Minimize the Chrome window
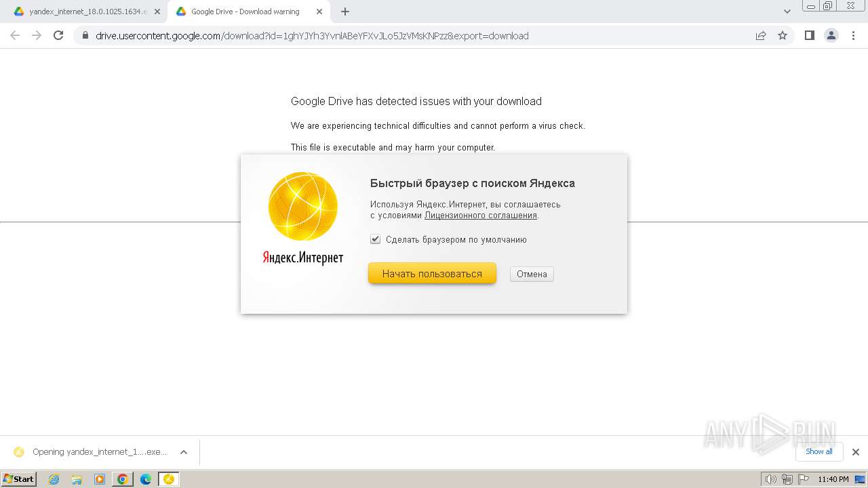868x488 pixels. [811, 5]
